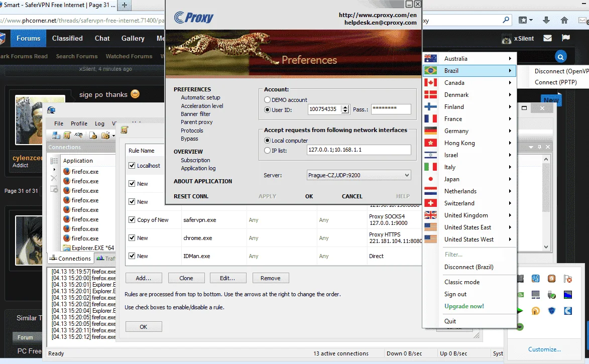Click the grey X icon in Connections sidebar
Viewport: 589px width, 364px height.
click(54, 178)
